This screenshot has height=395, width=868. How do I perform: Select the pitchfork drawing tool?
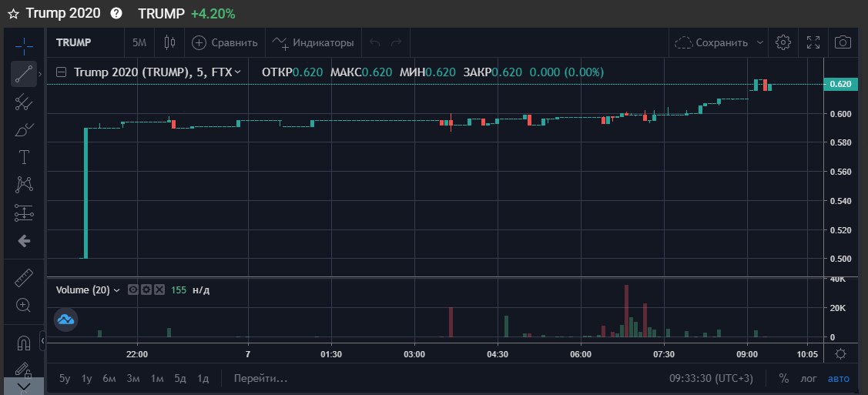click(24, 101)
